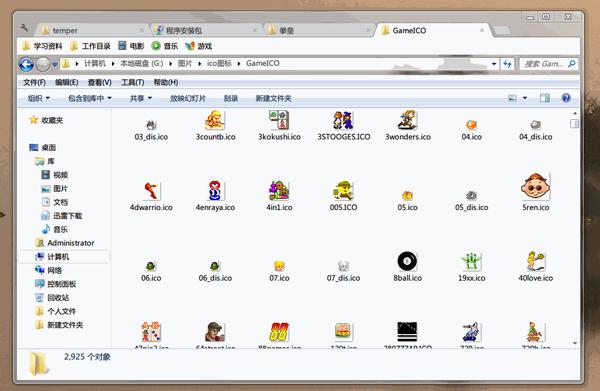Select 收藏夹 in the navigation pane
The width and height of the screenshot is (600, 391).
click(46, 120)
